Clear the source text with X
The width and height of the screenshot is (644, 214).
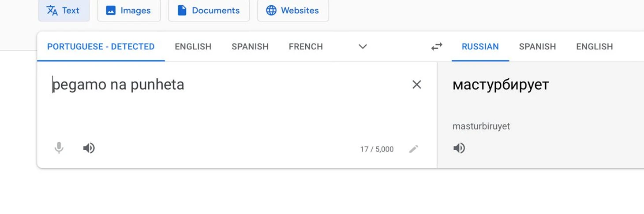tap(416, 85)
